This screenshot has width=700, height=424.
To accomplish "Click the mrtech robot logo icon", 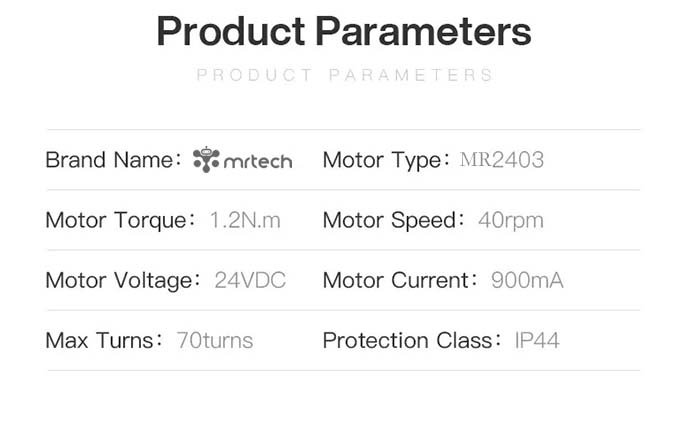I will [x=206, y=159].
